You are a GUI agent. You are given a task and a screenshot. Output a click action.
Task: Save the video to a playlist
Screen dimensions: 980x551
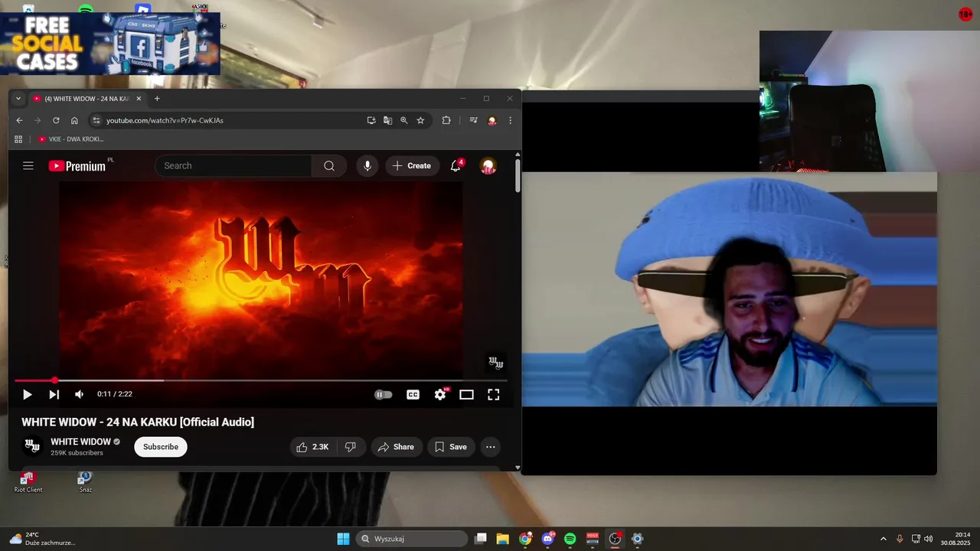coord(451,447)
